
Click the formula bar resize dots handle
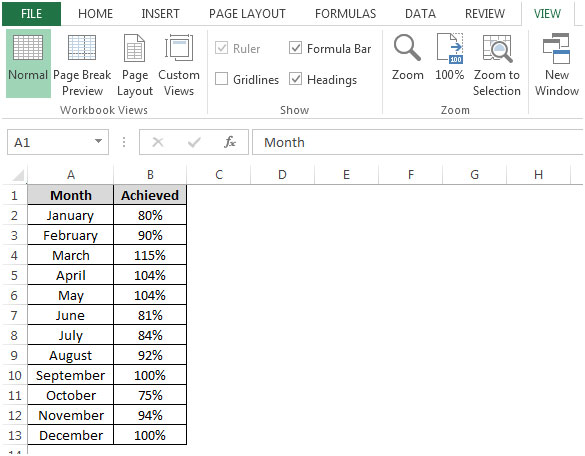tap(124, 142)
